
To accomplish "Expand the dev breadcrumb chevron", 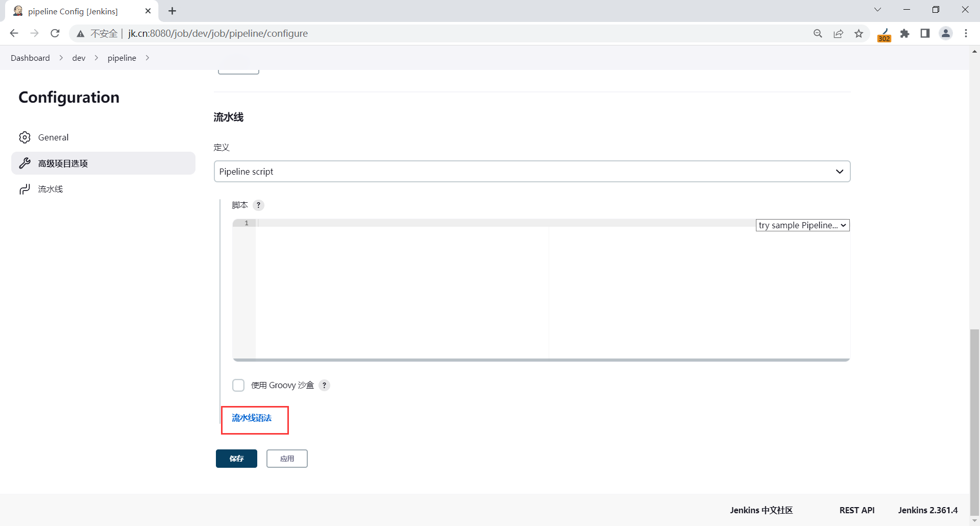I will point(96,58).
